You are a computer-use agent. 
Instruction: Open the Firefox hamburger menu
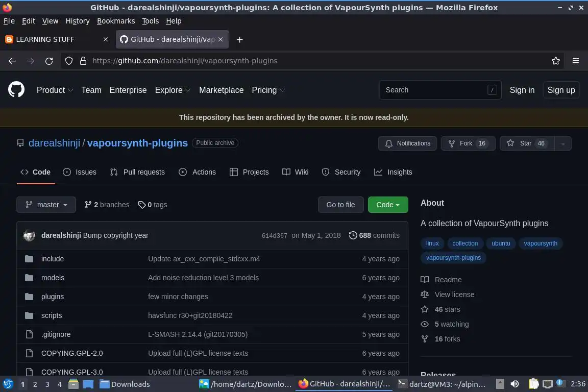[576, 61]
